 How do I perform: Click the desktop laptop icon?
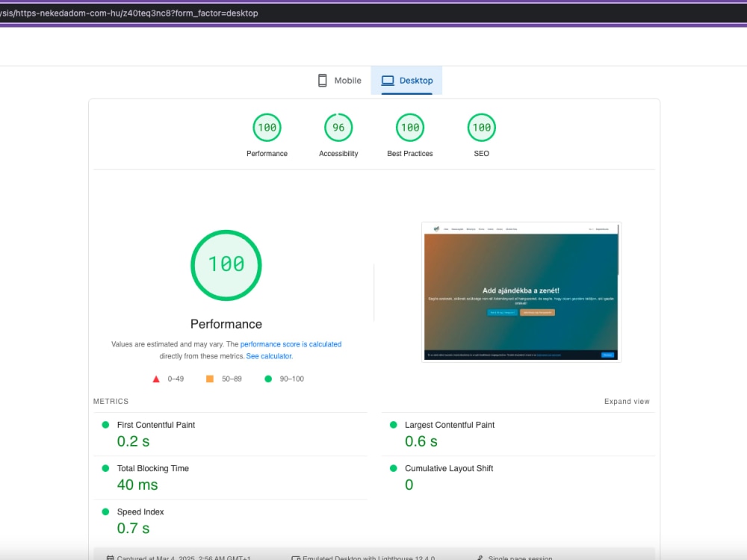(x=388, y=81)
